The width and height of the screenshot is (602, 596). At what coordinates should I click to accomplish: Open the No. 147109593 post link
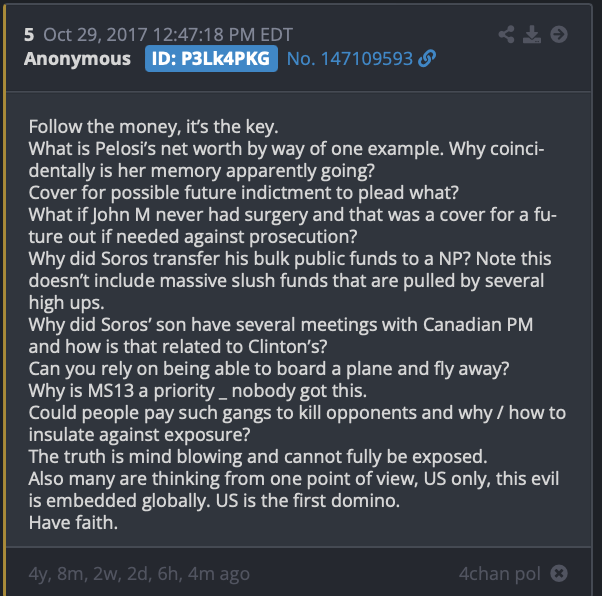[349, 59]
